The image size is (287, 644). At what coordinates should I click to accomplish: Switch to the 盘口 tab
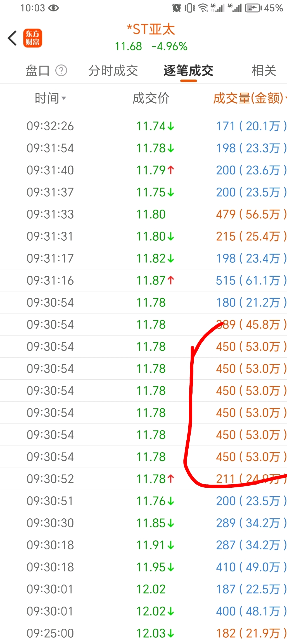[x=37, y=70]
